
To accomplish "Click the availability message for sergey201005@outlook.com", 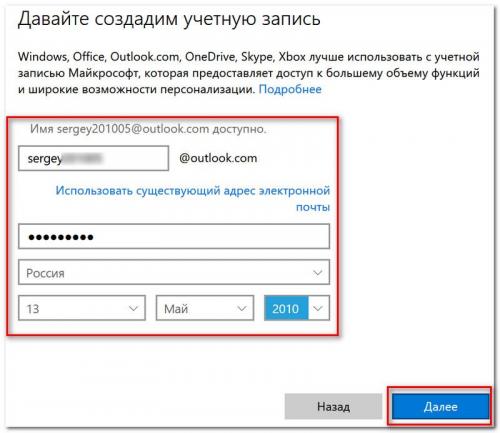I will click(148, 129).
